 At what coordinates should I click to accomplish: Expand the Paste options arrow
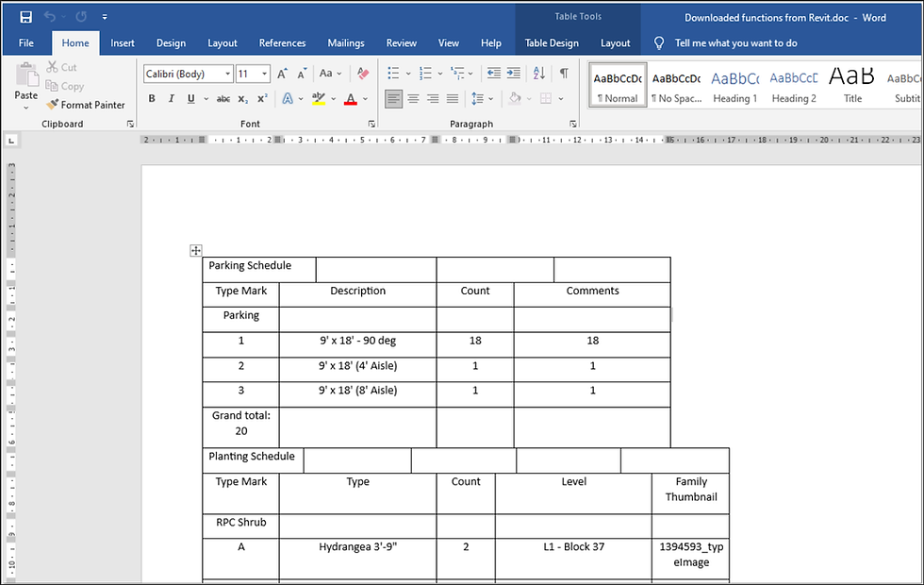coord(26,108)
